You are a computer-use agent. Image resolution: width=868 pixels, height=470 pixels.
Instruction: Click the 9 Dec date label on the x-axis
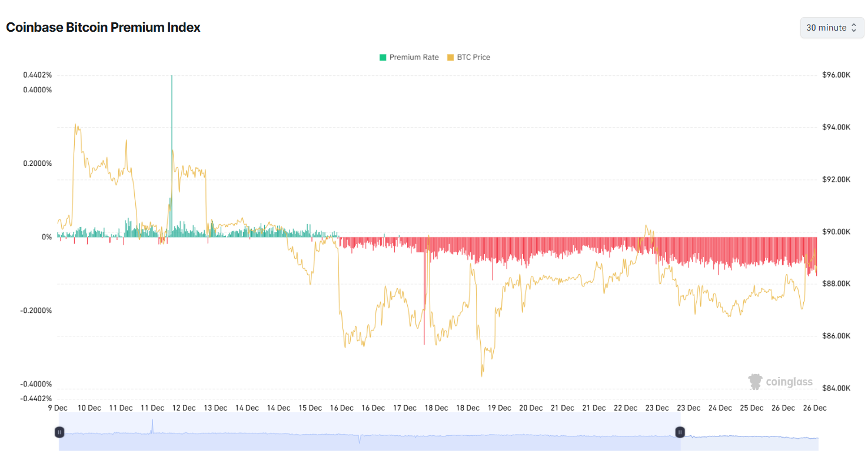point(57,407)
